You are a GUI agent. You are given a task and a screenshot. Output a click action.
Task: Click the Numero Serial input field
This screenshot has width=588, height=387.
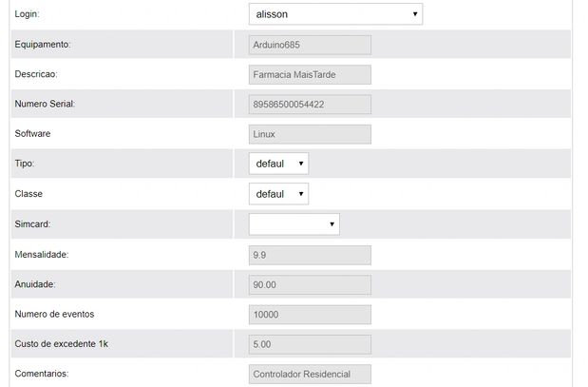click(x=310, y=105)
